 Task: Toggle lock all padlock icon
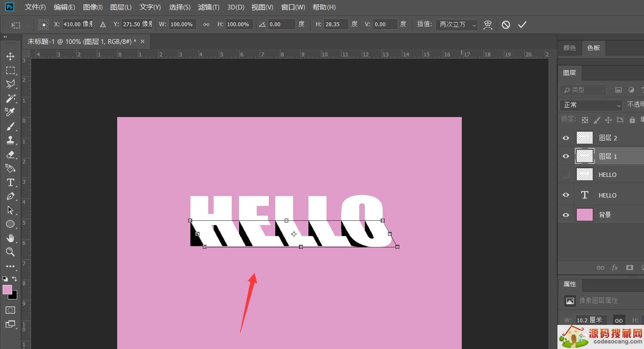tap(632, 120)
